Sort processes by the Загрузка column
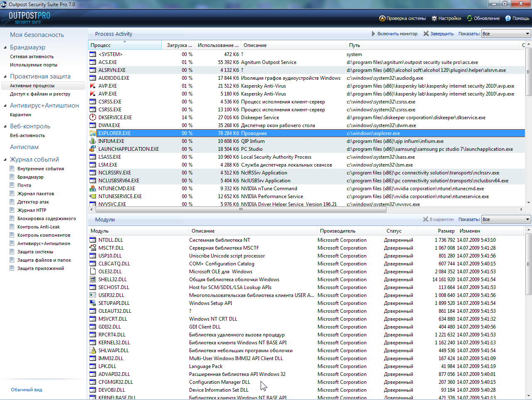Screen dimensions: 532x400 (178, 45)
